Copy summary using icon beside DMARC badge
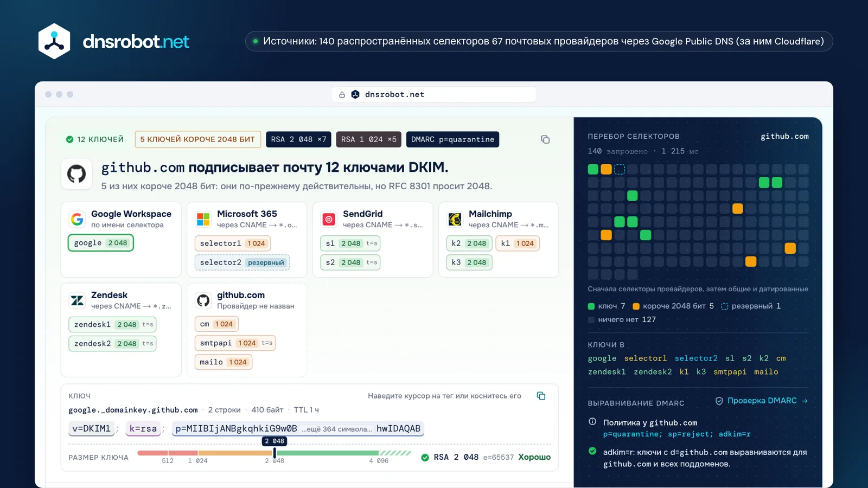This screenshot has height=488, width=868. pyautogui.click(x=545, y=139)
